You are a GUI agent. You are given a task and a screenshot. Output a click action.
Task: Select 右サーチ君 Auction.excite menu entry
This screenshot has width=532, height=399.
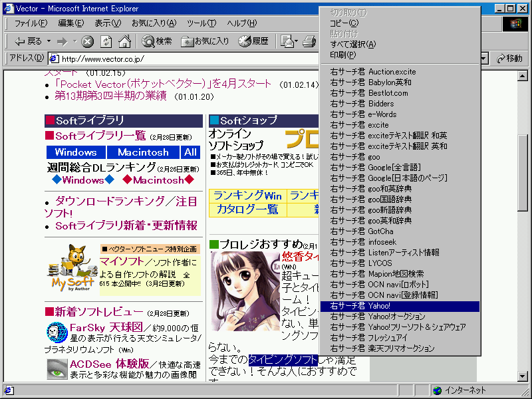pyautogui.click(x=400, y=72)
